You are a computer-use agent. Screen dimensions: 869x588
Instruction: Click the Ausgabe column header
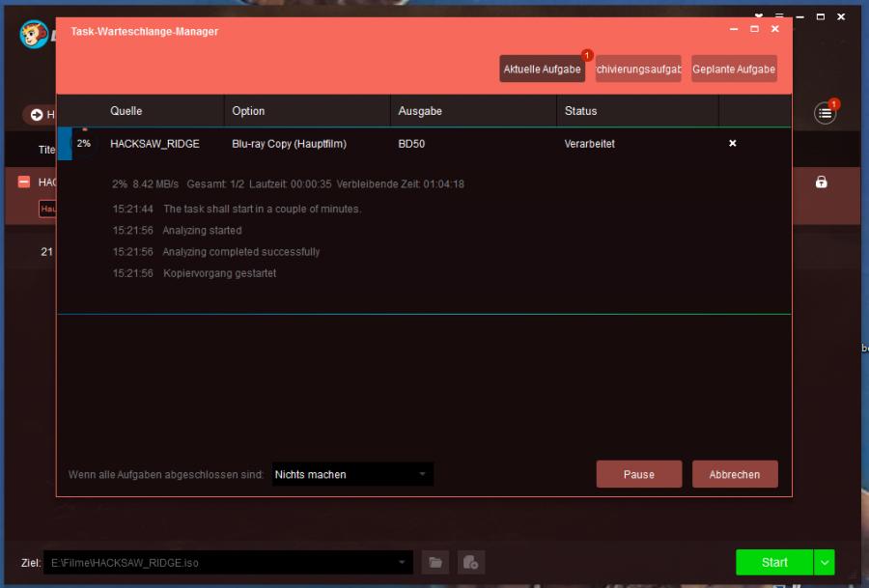pyautogui.click(x=420, y=111)
